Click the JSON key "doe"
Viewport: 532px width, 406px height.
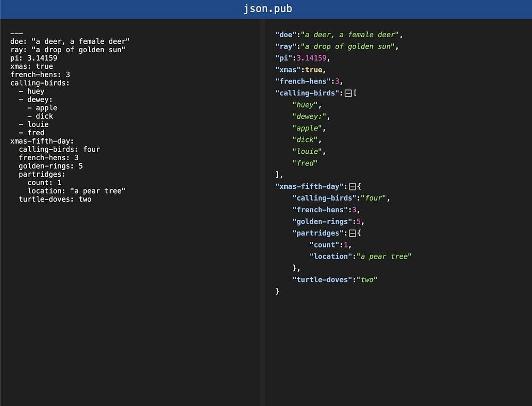point(286,35)
